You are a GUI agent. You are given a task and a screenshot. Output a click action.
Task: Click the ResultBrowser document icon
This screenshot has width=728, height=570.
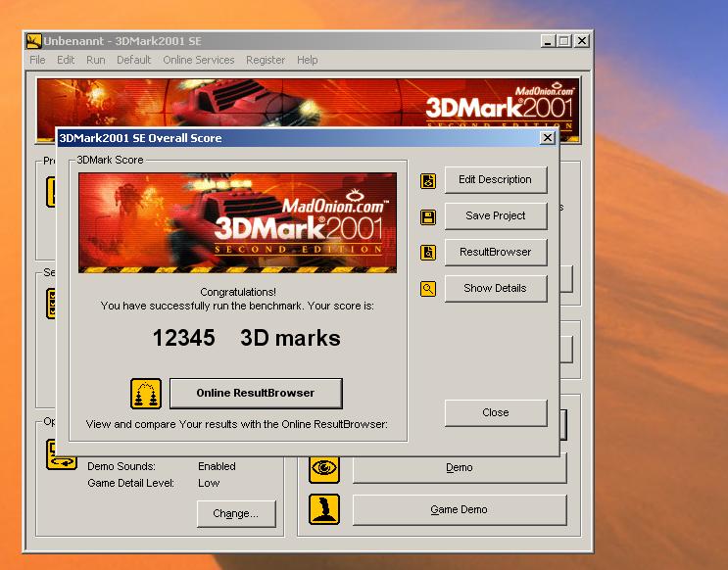(x=428, y=253)
